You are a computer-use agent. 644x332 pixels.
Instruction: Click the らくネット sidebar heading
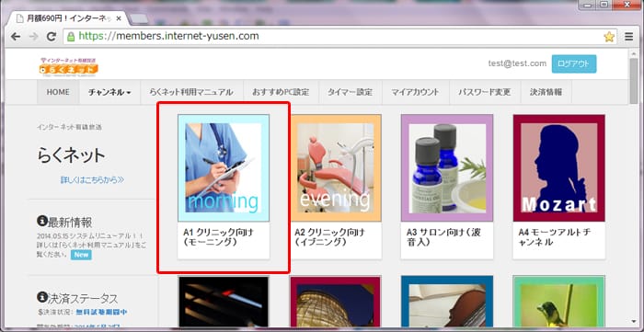71,156
